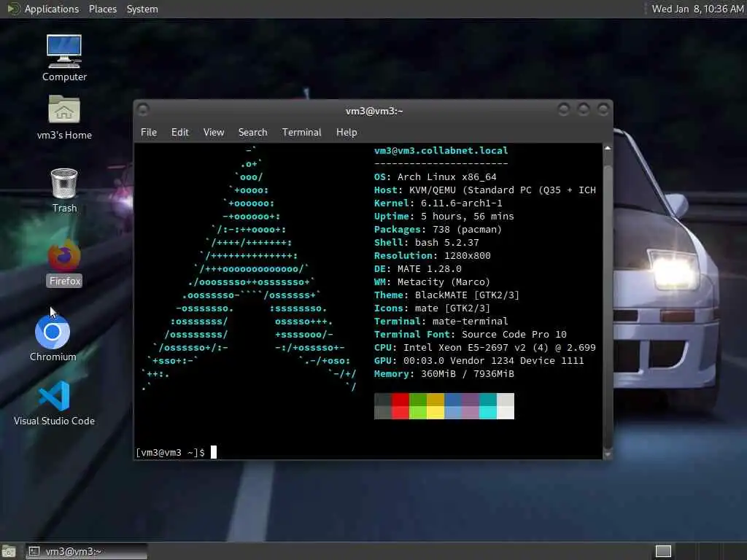Select the vm3's Home folder icon
Image resolution: width=747 pixels, height=560 pixels.
point(64,117)
